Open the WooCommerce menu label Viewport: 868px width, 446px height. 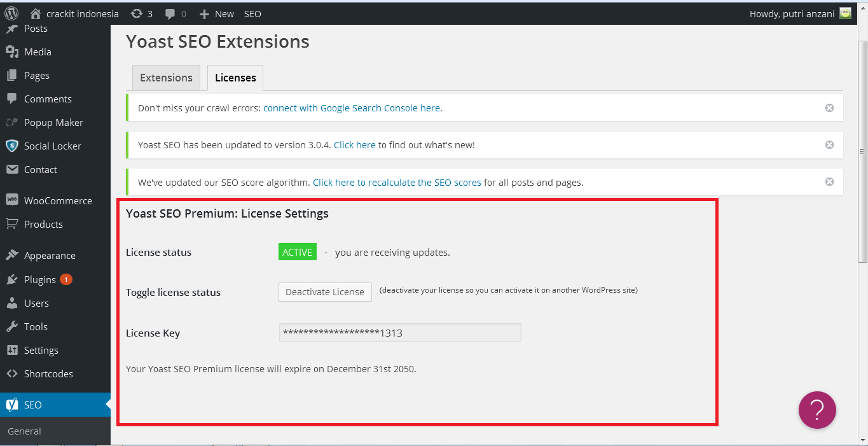[58, 200]
